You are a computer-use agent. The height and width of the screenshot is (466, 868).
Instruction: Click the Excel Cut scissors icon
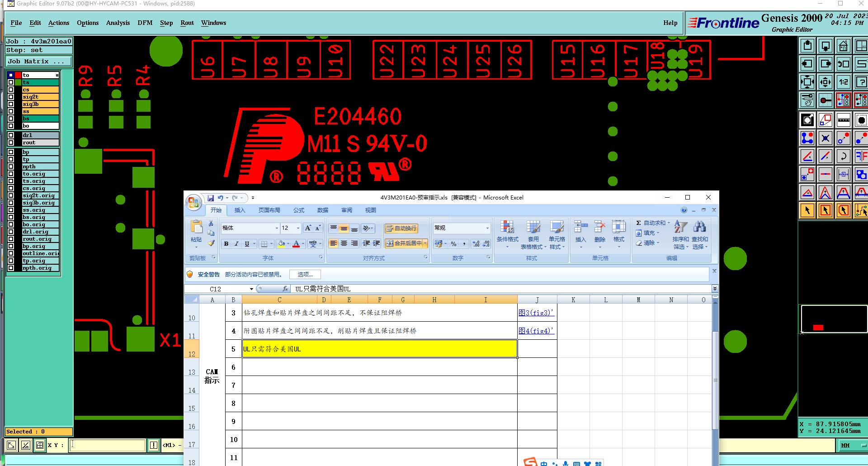pyautogui.click(x=211, y=223)
